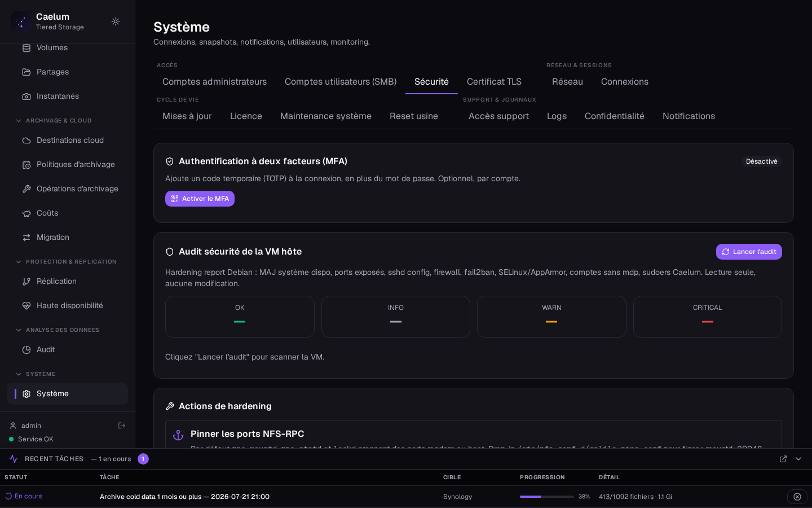Click the Instantanés camera icon
812x508 pixels.
27,97
